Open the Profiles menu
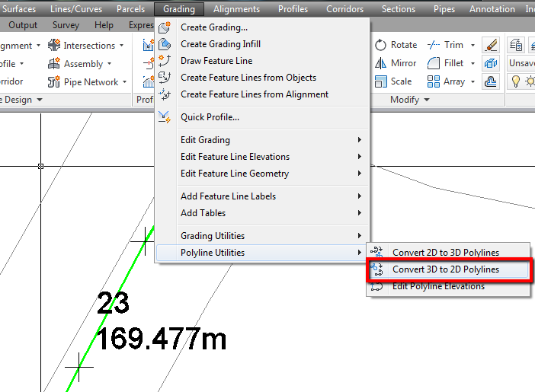The width and height of the screenshot is (535, 392). 293,9
